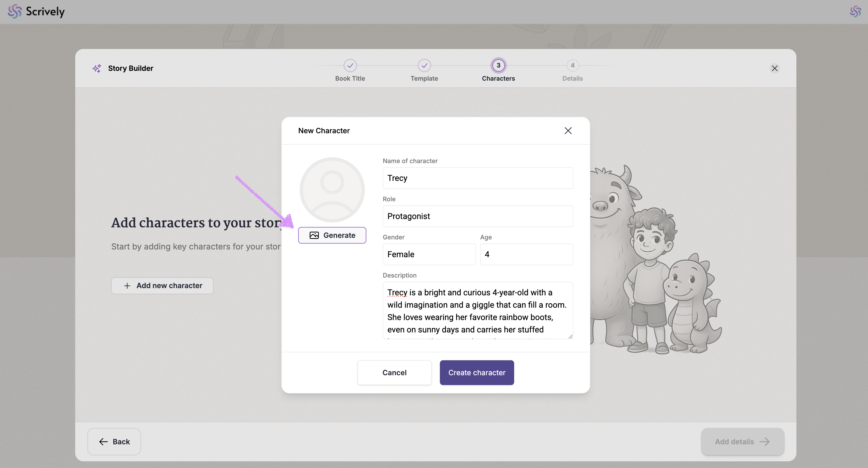Go to the Book Title step
Screen dimensions: 868x468
point(350,65)
